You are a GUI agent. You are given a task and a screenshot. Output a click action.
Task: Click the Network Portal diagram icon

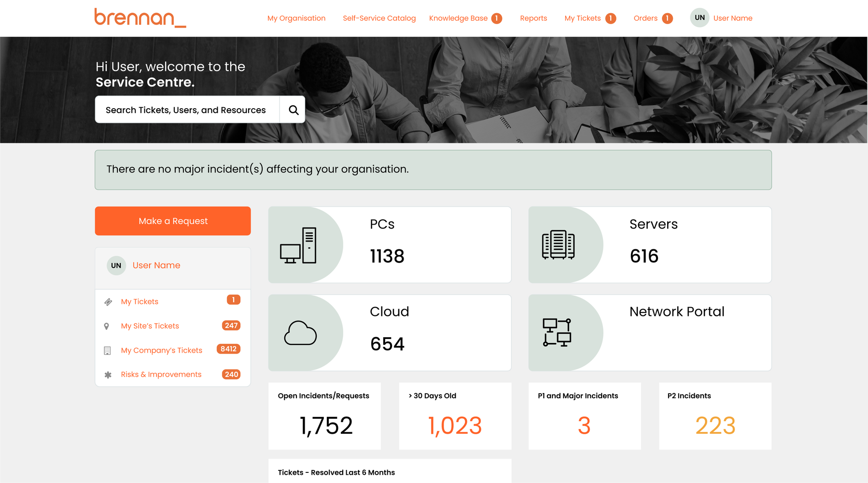pyautogui.click(x=557, y=332)
